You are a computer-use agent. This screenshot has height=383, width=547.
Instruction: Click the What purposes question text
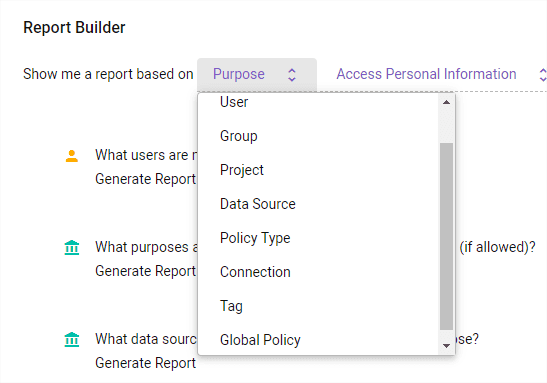pos(146,247)
